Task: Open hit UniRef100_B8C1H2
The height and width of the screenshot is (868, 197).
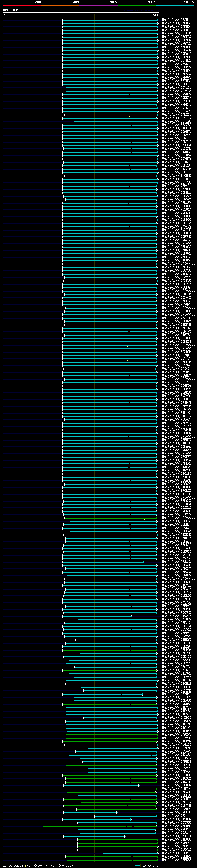Action: point(177,765)
